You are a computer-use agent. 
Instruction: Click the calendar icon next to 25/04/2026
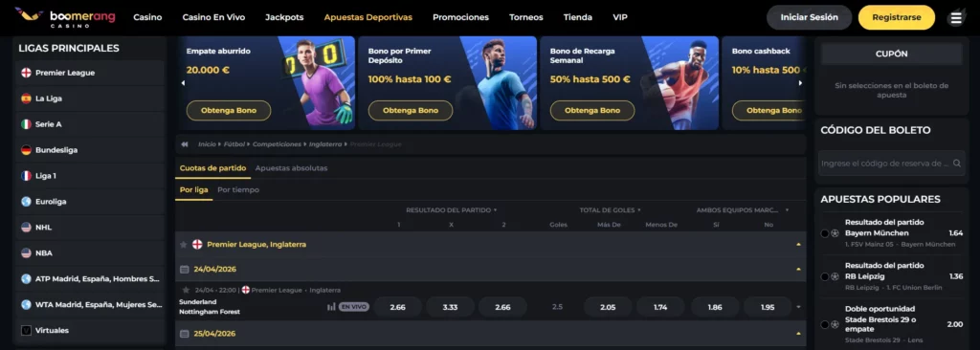click(185, 334)
